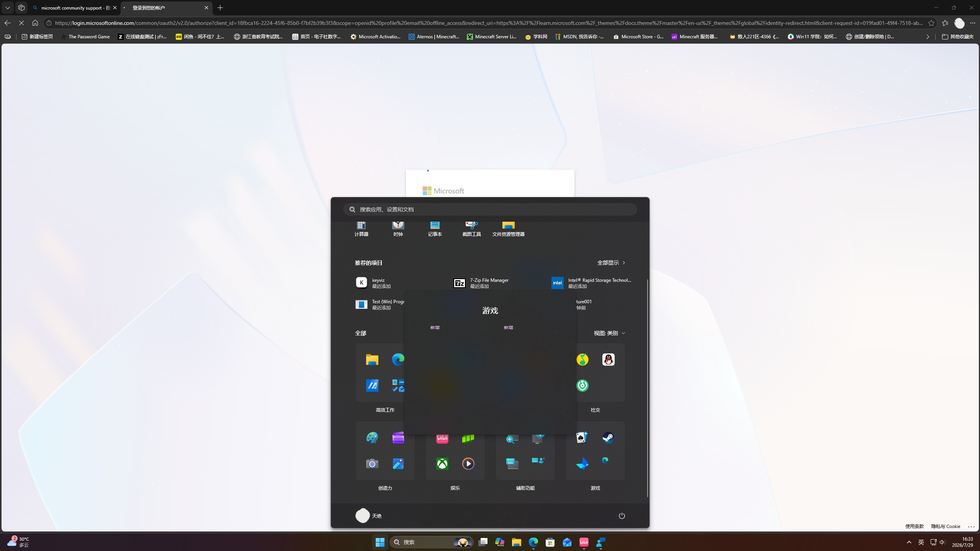Open Microsoft Store from taskbar

pos(550,542)
